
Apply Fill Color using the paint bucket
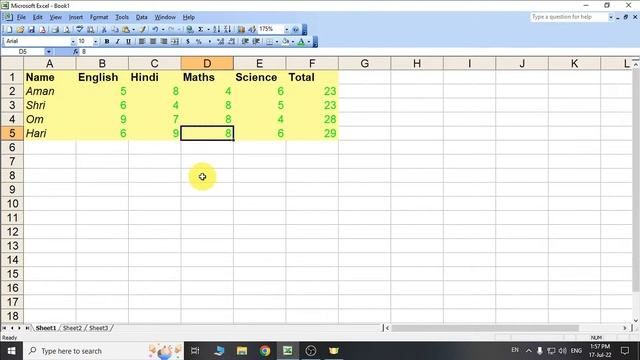pyautogui.click(x=285, y=41)
